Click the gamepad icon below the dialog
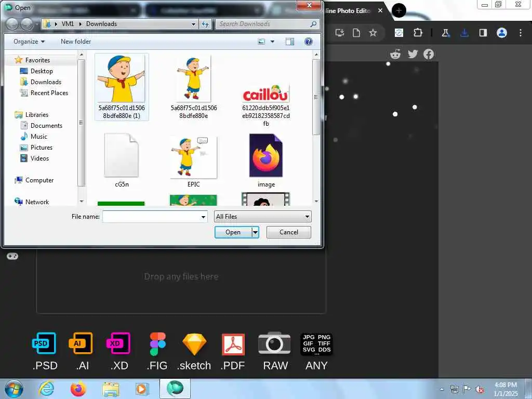This screenshot has width=532, height=399. click(12, 256)
